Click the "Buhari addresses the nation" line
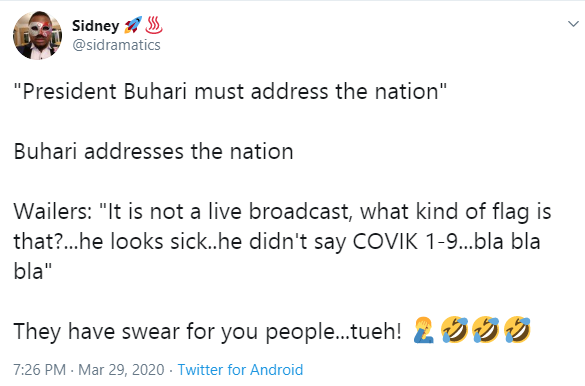This screenshot has width=585, height=386. tap(153, 151)
